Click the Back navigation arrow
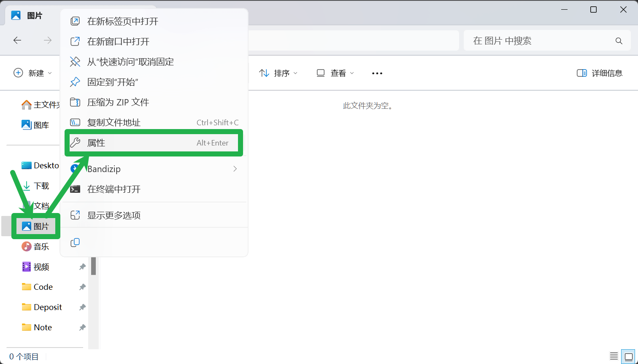 [17, 40]
